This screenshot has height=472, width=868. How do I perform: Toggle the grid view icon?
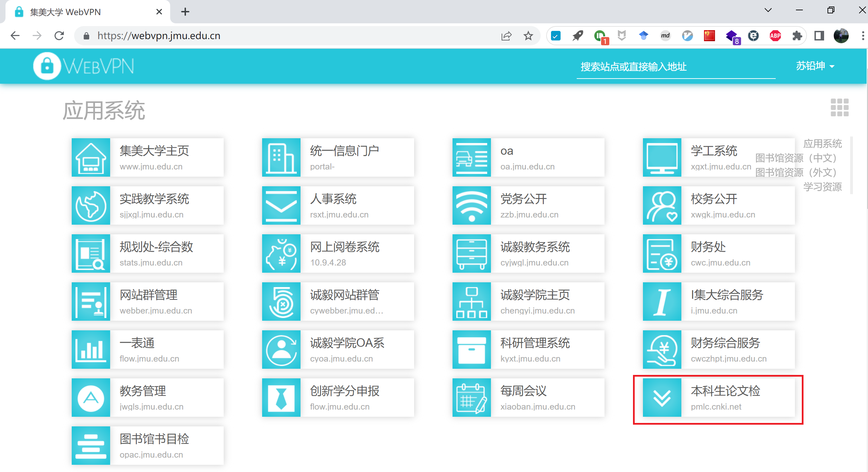coord(839,107)
